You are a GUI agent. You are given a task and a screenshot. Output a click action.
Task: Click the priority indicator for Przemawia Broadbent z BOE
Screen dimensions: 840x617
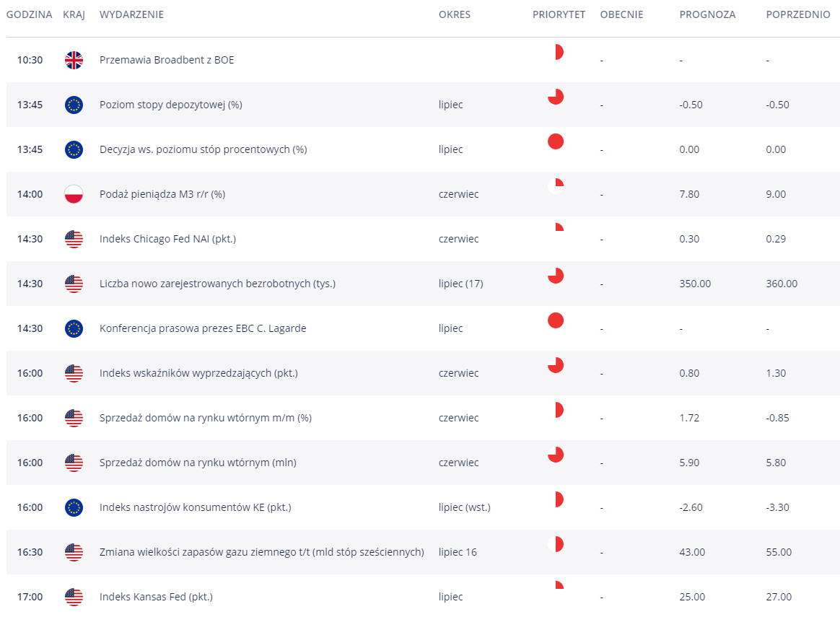[x=556, y=52]
